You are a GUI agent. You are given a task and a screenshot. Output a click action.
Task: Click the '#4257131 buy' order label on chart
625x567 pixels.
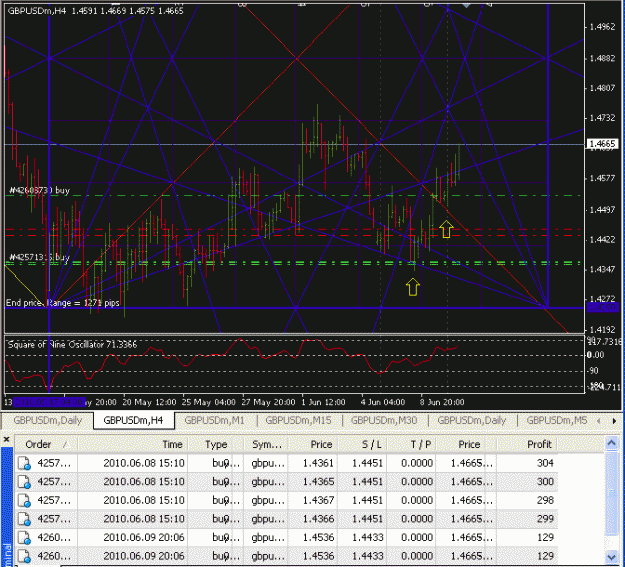[39, 257]
